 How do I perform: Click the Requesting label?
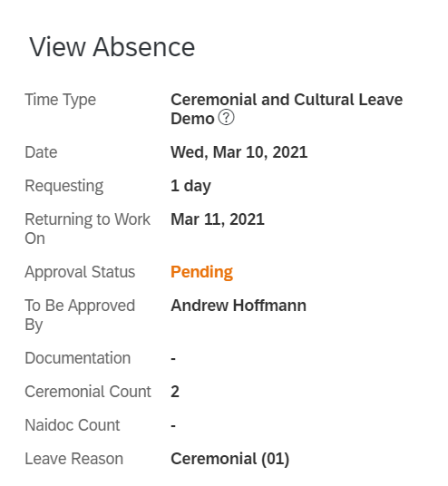64,186
